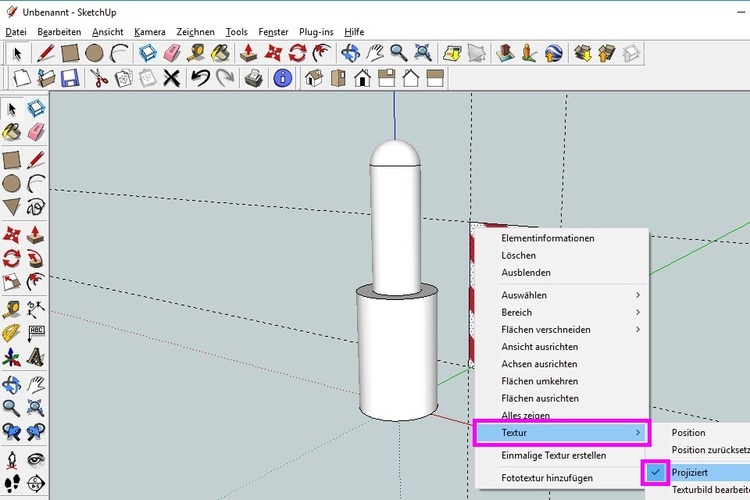The height and width of the screenshot is (500, 750).
Task: Expand the Auswählen submenu
Action: [x=562, y=295]
